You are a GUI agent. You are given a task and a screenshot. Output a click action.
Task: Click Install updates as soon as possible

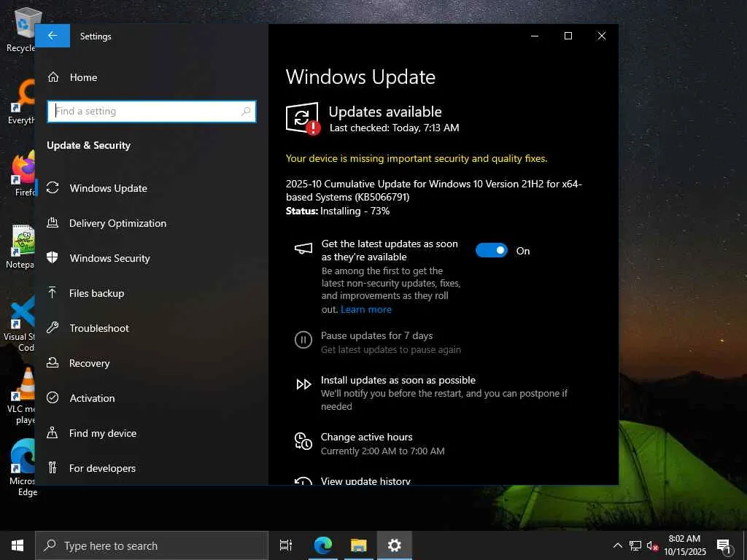398,380
